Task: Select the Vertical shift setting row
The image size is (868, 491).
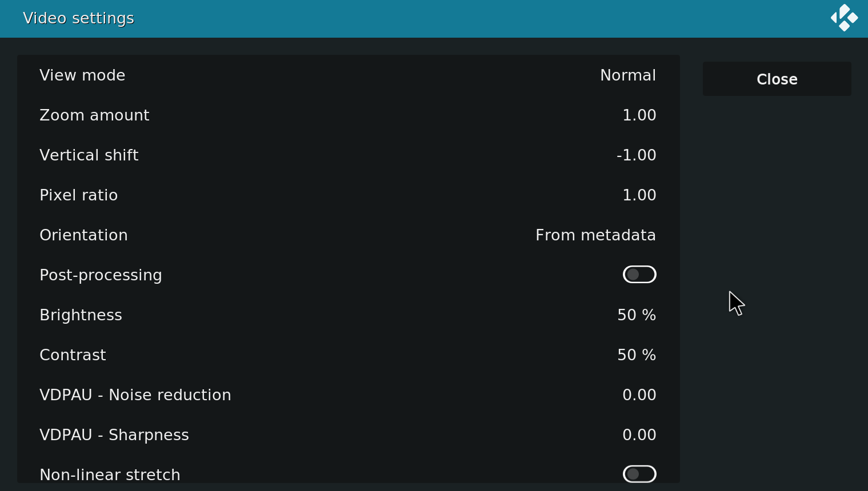Action: point(349,155)
